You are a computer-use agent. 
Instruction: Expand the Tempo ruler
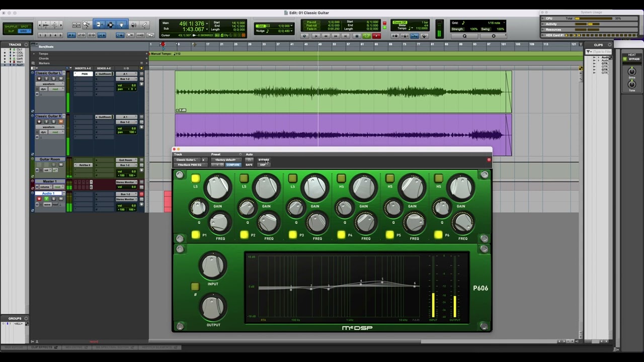pos(34,54)
